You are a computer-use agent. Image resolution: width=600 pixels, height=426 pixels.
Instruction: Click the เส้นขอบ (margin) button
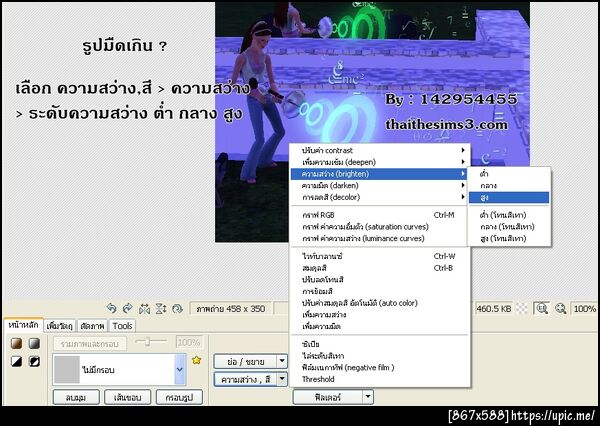coord(127,397)
